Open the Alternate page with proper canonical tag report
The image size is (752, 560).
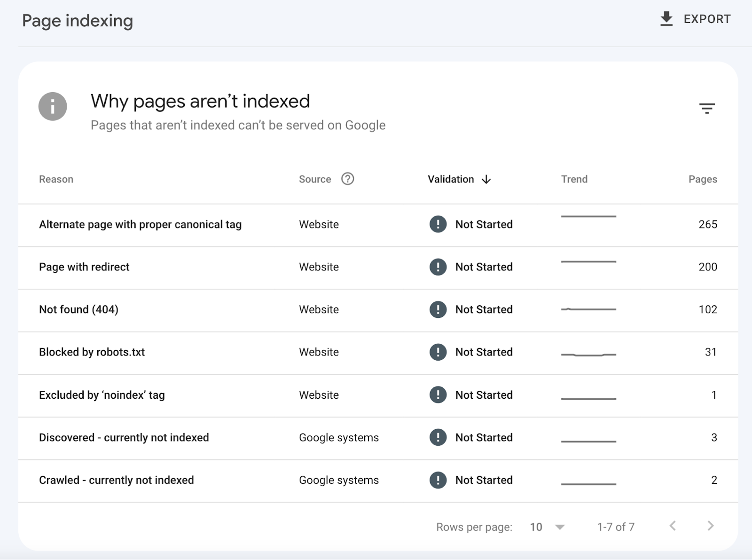tap(140, 224)
